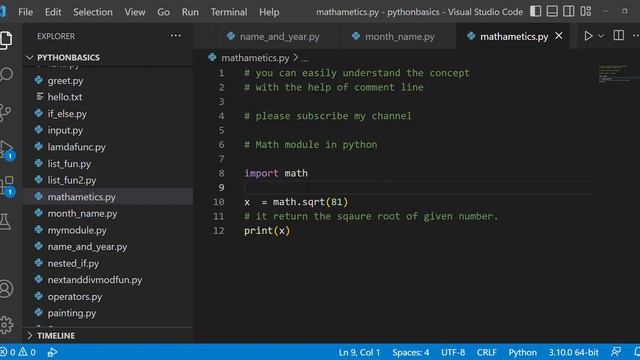The height and width of the screenshot is (360, 640).
Task: Open breadcrumb ellipsis symbol picker
Action: point(305,58)
